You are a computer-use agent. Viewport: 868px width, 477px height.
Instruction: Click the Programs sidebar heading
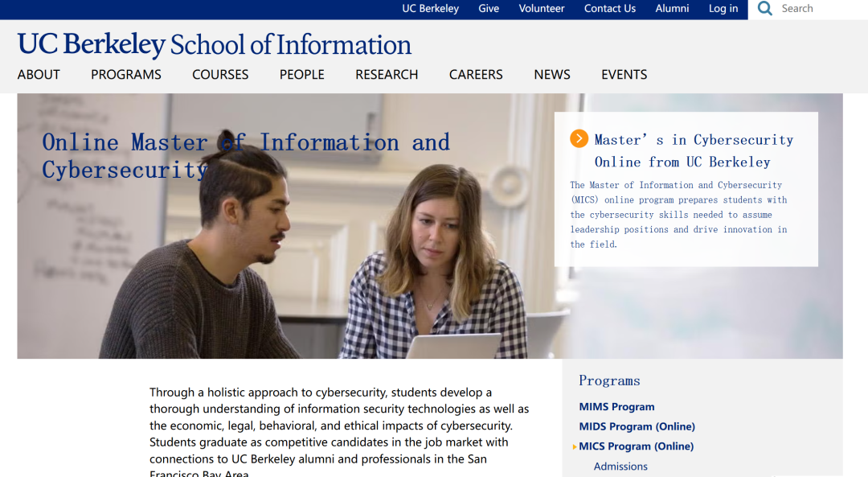coord(609,380)
